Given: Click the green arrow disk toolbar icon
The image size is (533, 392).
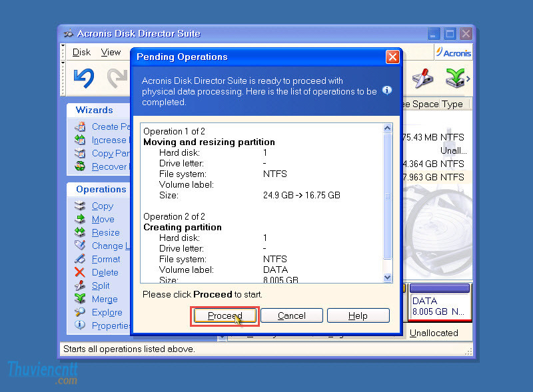Looking at the screenshot, I should [x=455, y=79].
